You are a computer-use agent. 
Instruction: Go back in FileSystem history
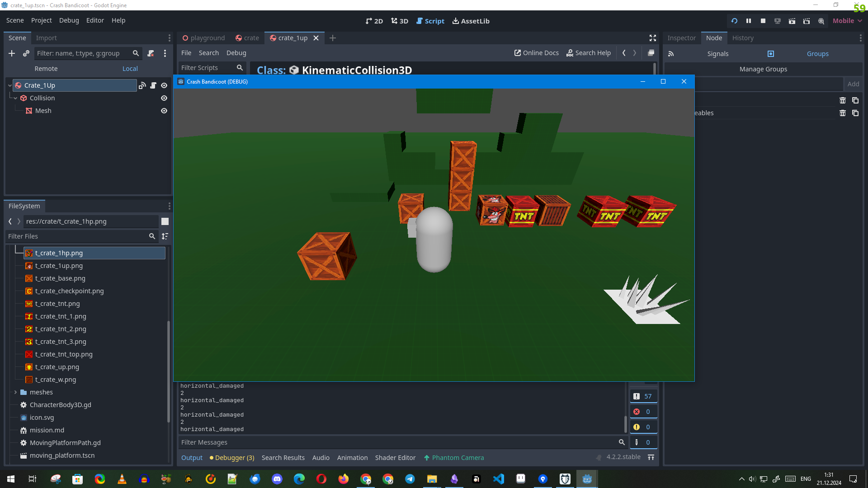coord(10,221)
